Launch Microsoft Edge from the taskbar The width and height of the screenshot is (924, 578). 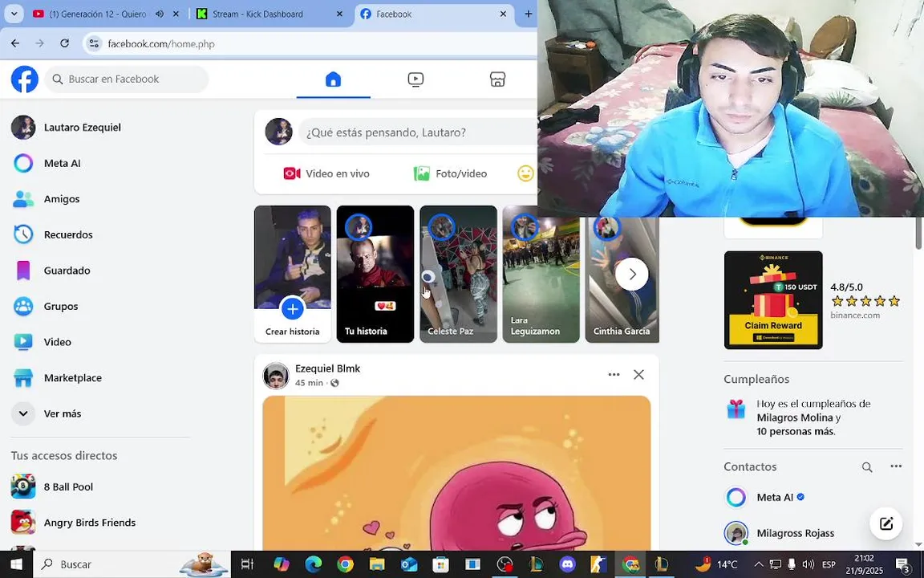[314, 564]
